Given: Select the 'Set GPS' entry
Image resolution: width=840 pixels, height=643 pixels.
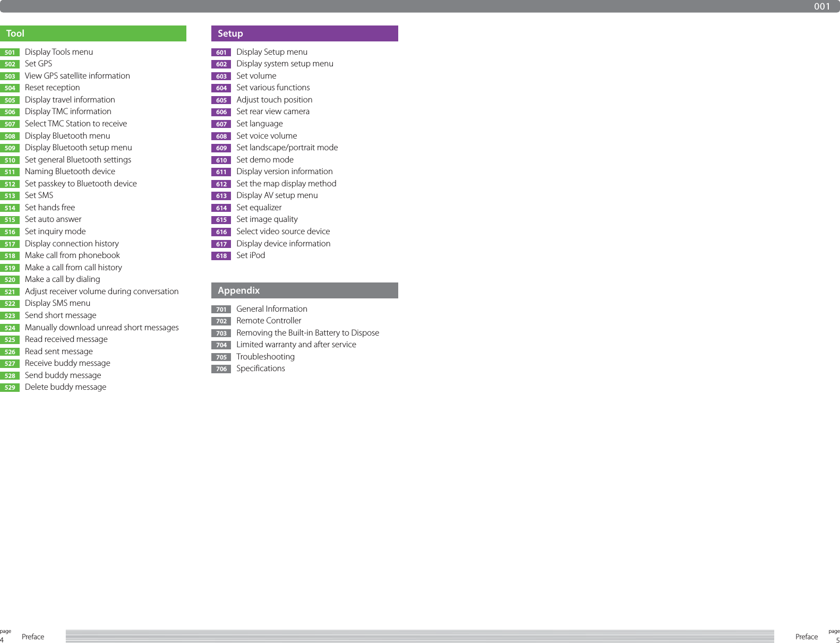Looking at the screenshot, I should [x=38, y=64].
